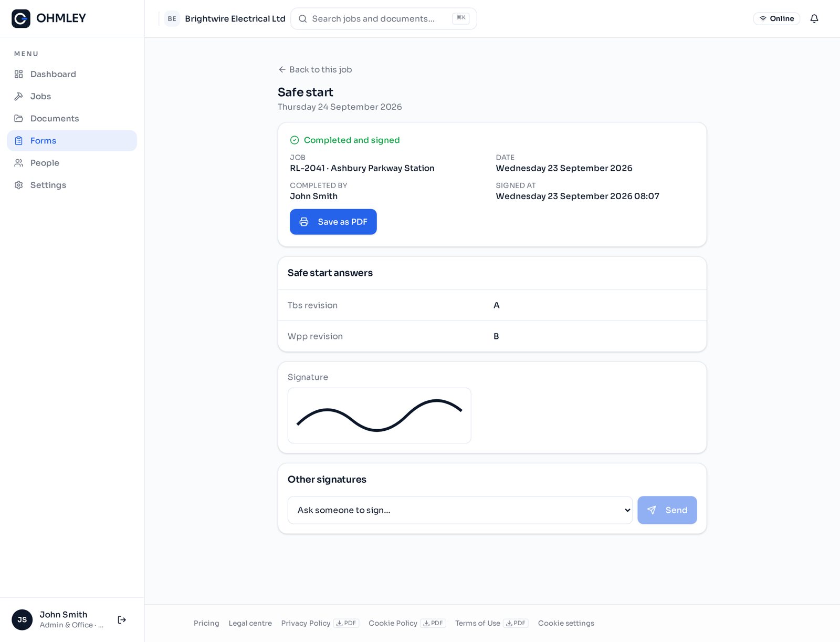Focus the search jobs and documents field
840x642 pixels.
[384, 18]
